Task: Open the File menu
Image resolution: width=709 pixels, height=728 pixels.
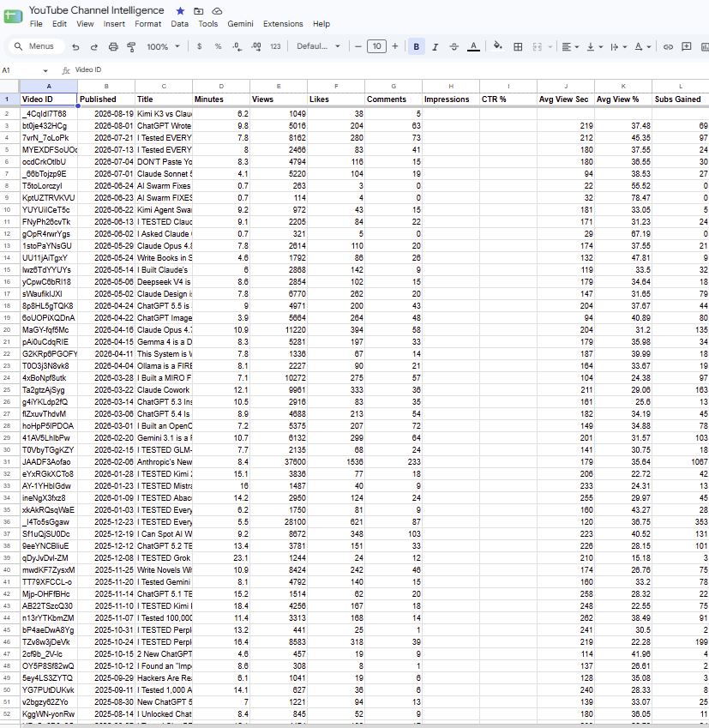Action: pyautogui.click(x=36, y=24)
